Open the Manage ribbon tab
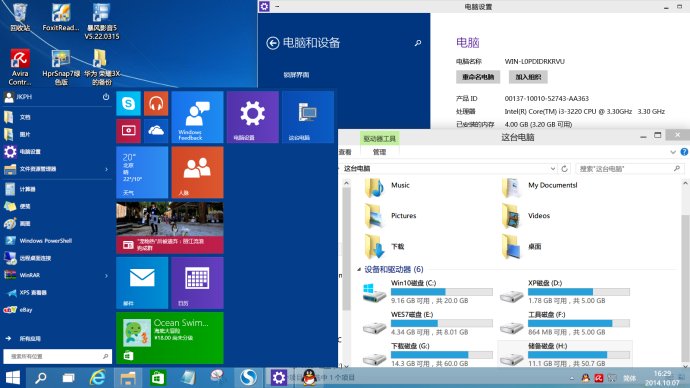The image size is (690, 388). pos(379,152)
